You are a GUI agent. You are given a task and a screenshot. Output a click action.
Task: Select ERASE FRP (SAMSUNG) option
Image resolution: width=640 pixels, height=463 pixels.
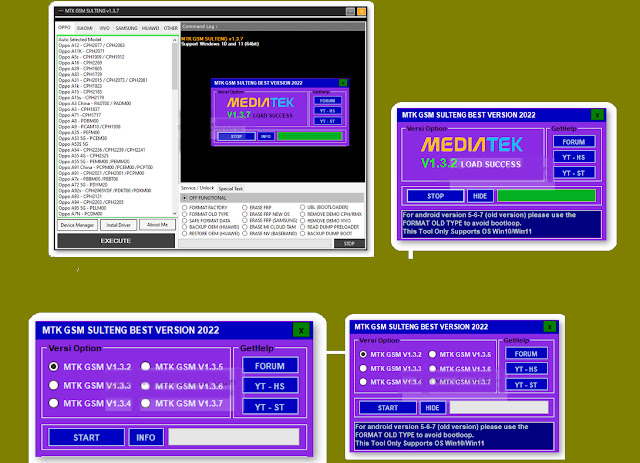point(270,220)
